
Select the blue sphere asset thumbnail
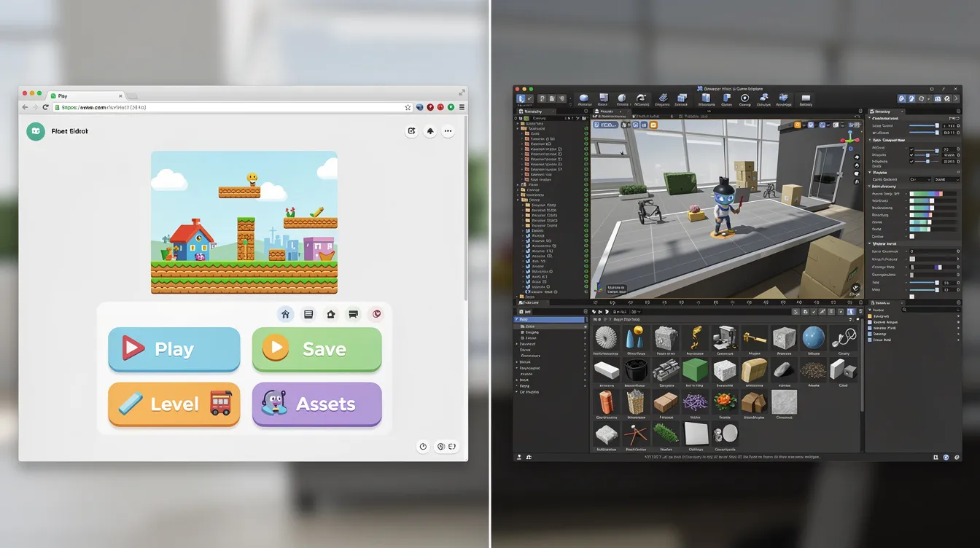(814, 337)
